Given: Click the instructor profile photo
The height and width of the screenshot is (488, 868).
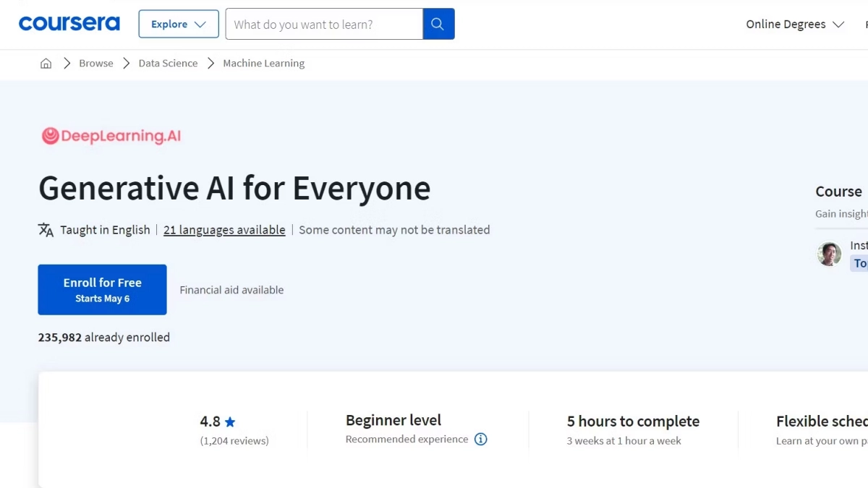Looking at the screenshot, I should [829, 254].
